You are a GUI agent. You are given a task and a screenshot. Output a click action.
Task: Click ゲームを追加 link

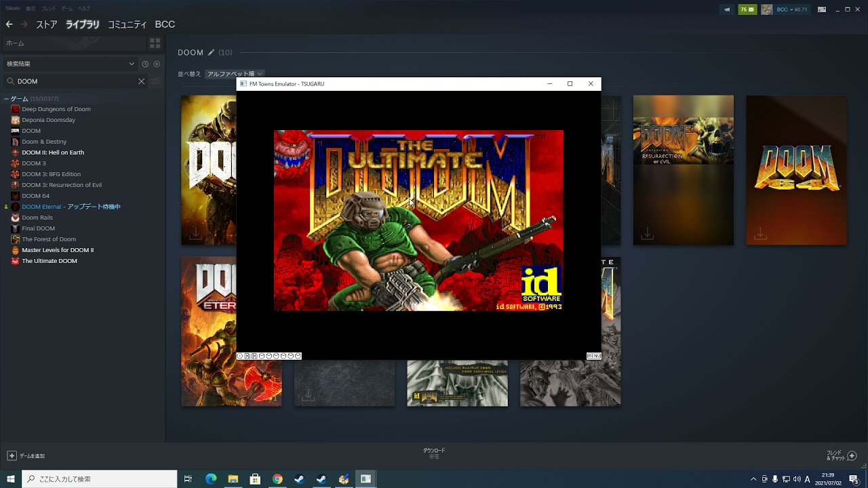point(32,456)
